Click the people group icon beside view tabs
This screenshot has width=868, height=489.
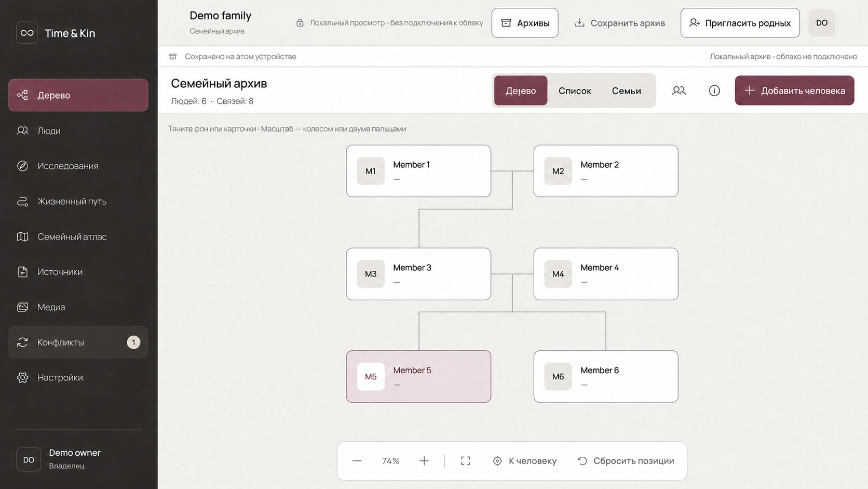(x=679, y=90)
